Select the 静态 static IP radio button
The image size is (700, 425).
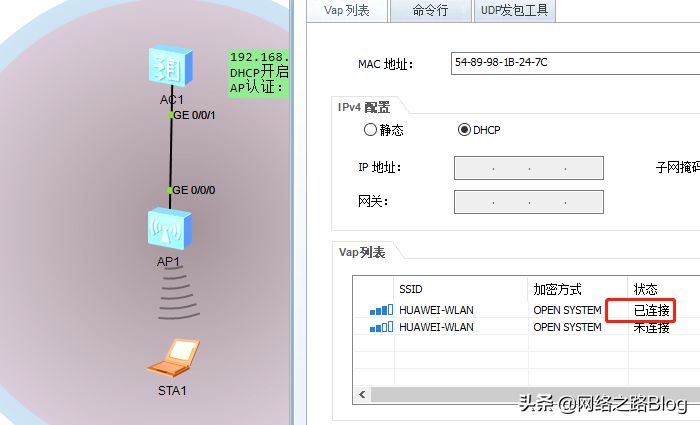[x=370, y=130]
